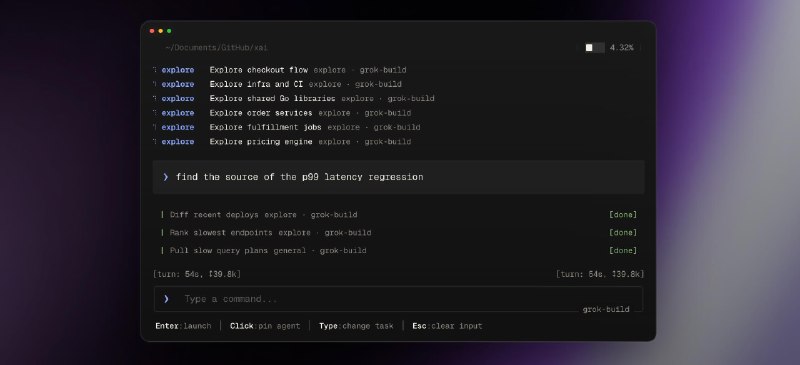The height and width of the screenshot is (365, 800).
Task: Click the right-side turn stats readout
Action: pyautogui.click(x=600, y=274)
